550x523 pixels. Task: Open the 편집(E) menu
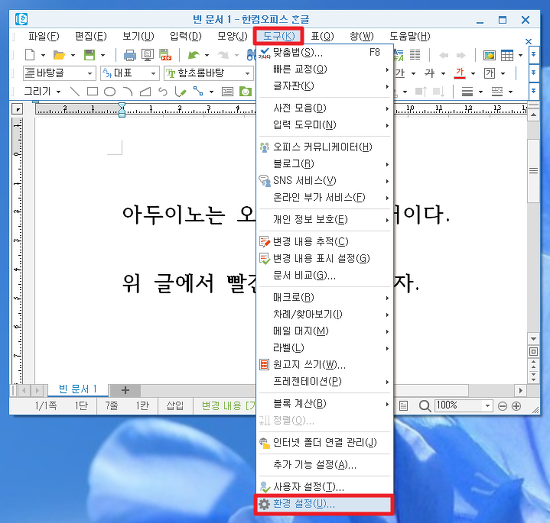[91, 36]
